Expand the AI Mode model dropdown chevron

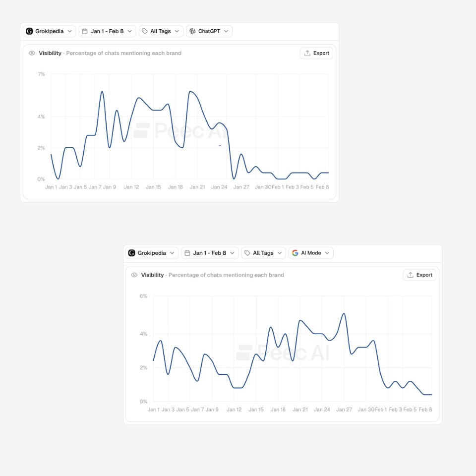point(327,253)
